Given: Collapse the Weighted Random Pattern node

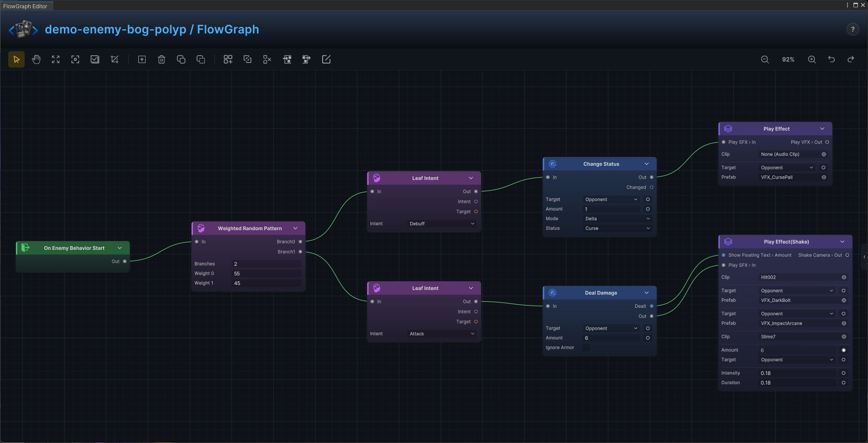Looking at the screenshot, I should click(x=295, y=228).
